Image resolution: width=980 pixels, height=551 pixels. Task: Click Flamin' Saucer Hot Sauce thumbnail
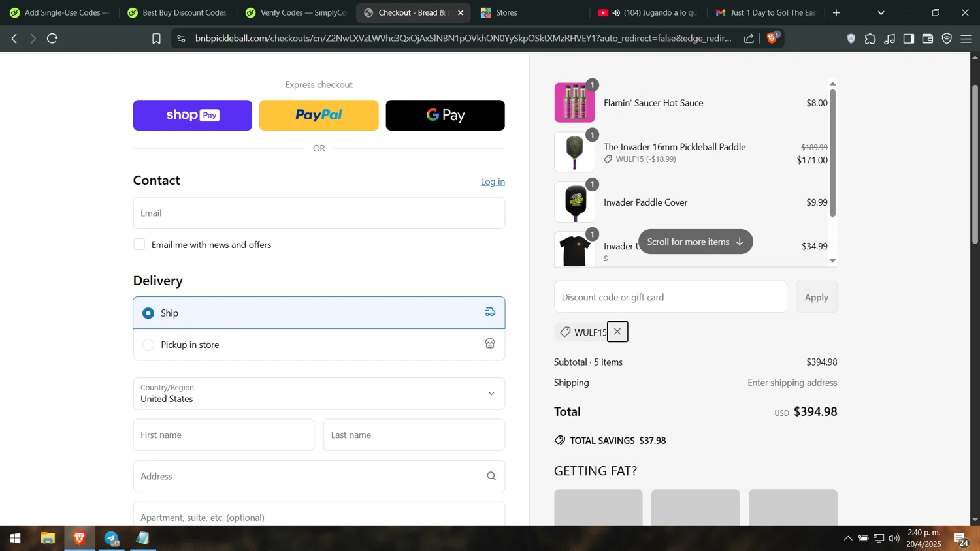(x=575, y=102)
